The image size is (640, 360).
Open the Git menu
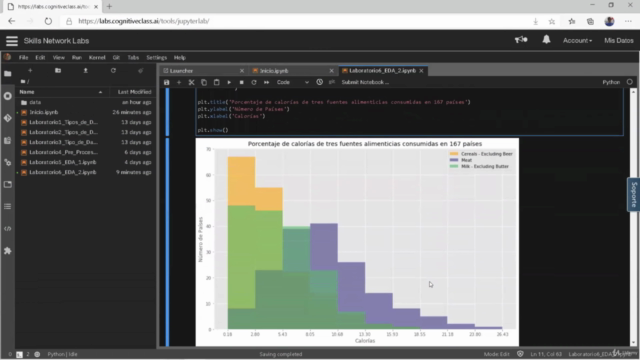pos(116,58)
